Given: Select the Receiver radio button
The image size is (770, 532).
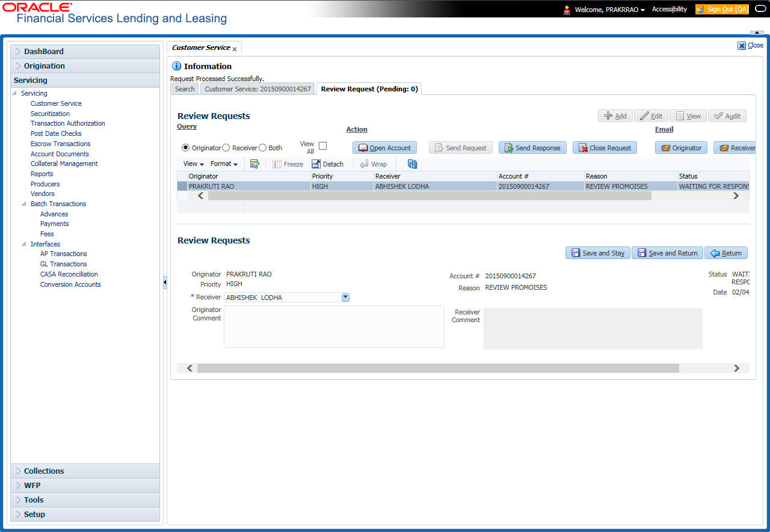Looking at the screenshot, I should [x=226, y=148].
